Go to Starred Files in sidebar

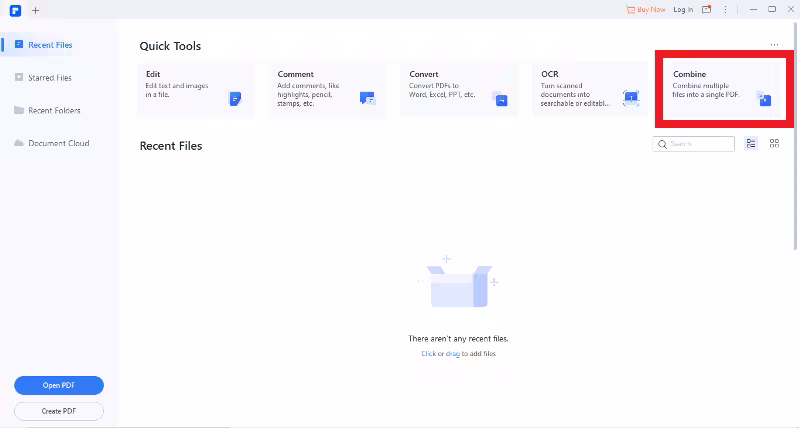[50, 78]
